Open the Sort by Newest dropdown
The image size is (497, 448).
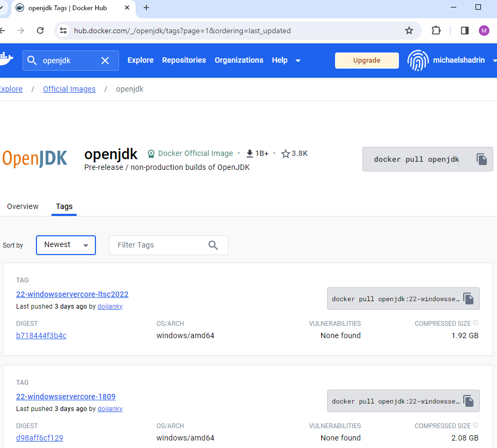pos(66,245)
